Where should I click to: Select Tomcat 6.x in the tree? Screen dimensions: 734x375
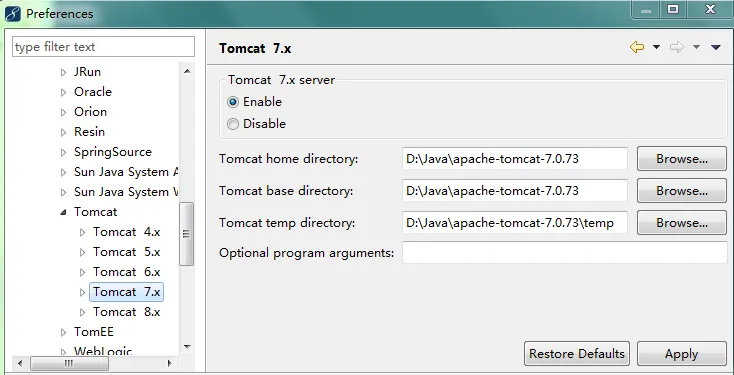point(126,272)
